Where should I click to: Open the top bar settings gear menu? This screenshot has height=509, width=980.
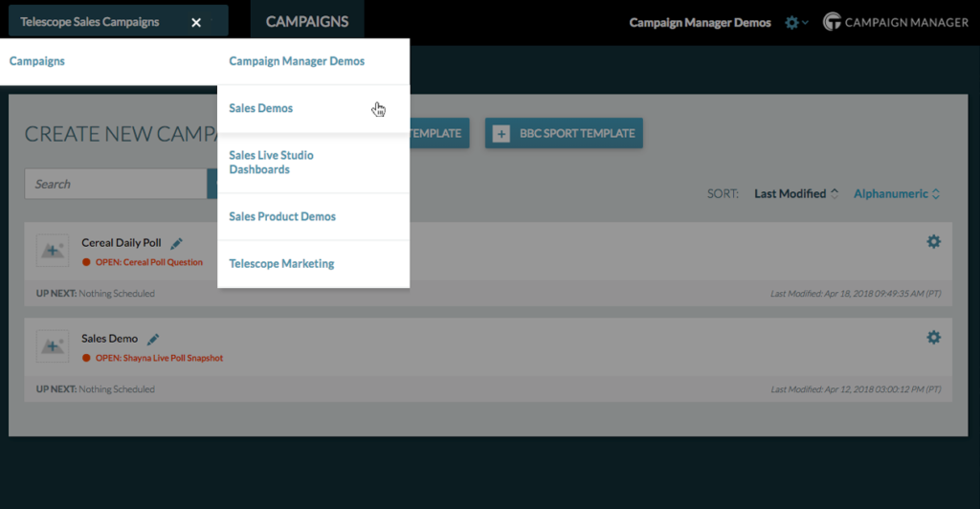[x=793, y=22]
